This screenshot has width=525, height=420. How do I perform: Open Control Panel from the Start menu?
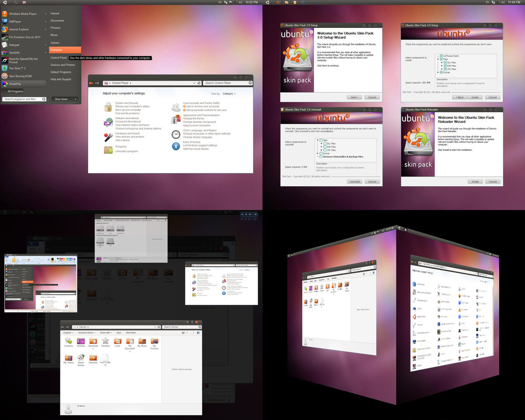(x=58, y=58)
